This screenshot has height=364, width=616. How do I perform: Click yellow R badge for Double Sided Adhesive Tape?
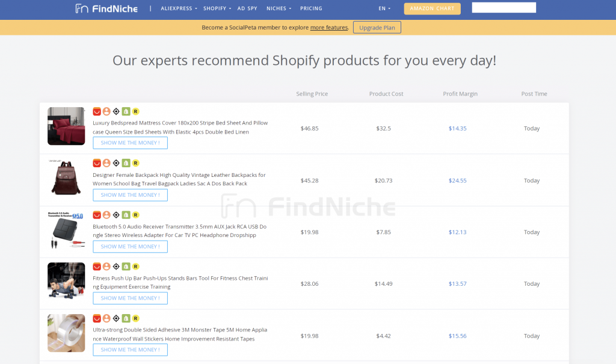point(135,318)
